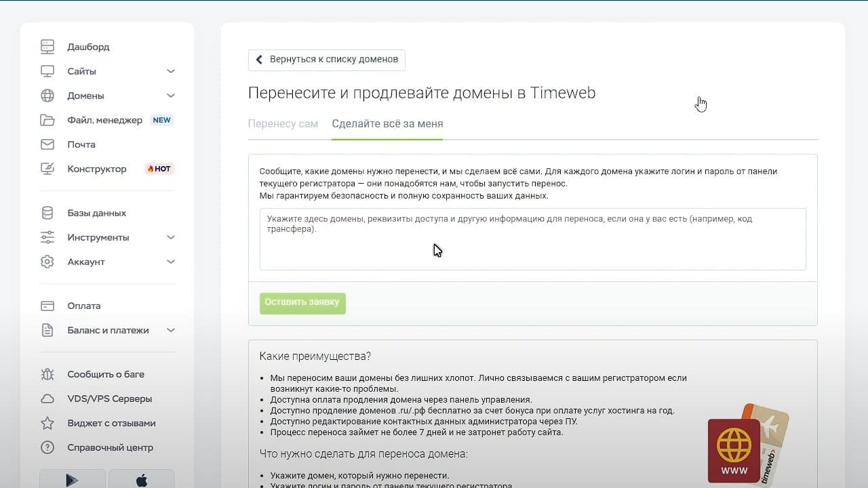Click Вернуться к списку доменов button

pyautogui.click(x=327, y=60)
